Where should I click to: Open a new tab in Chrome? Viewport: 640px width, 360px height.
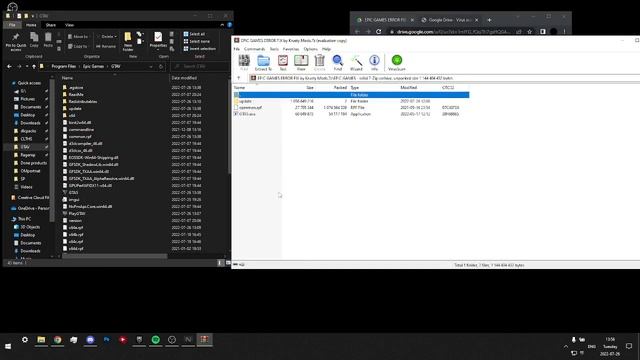[x=489, y=20]
